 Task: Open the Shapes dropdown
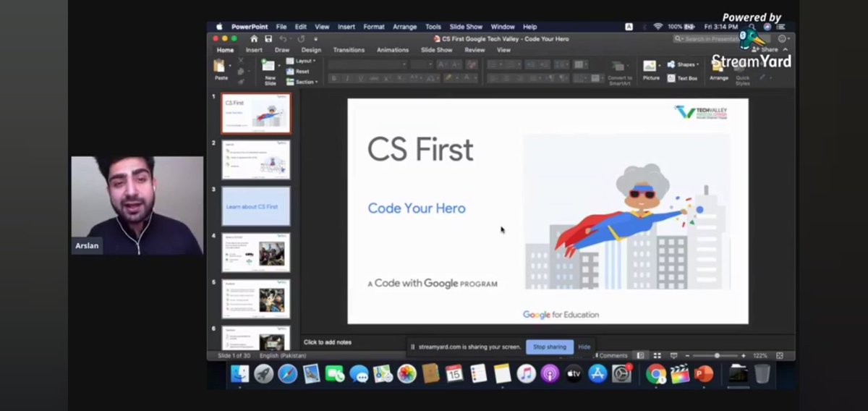pos(682,64)
